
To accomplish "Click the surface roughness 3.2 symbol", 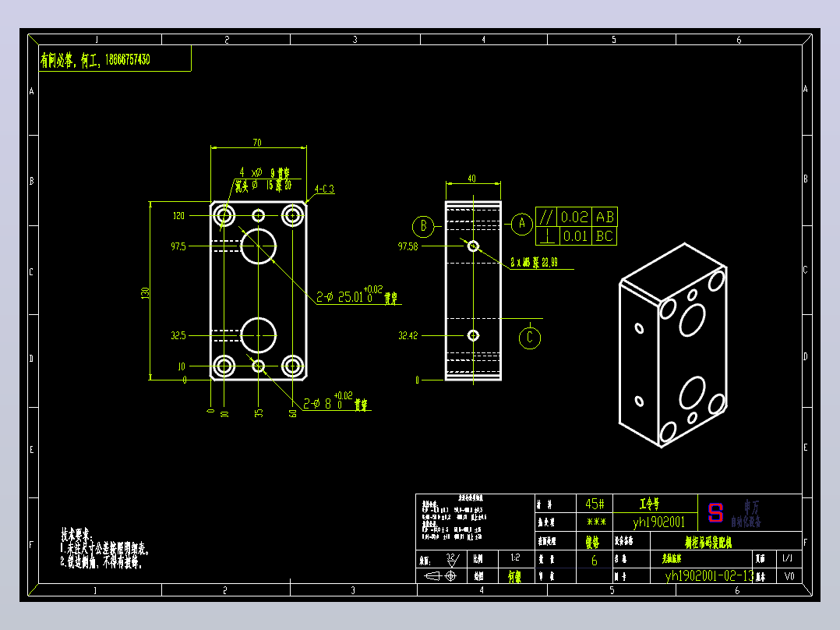I will pos(453,560).
